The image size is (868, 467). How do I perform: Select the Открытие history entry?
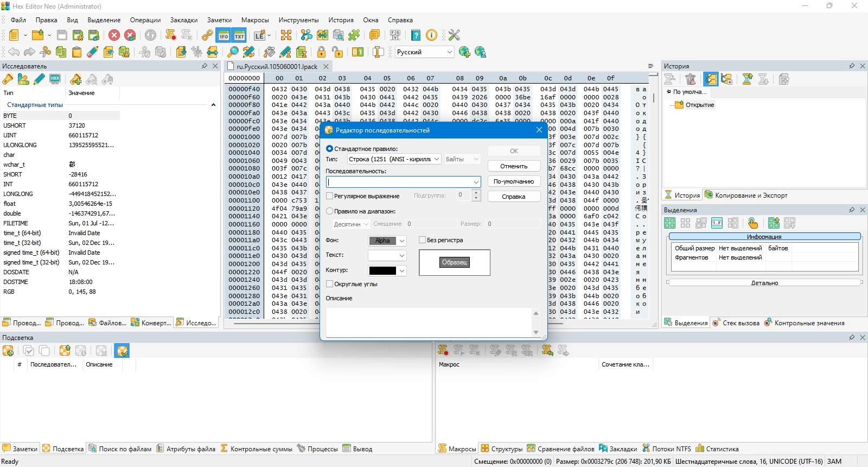[700, 105]
